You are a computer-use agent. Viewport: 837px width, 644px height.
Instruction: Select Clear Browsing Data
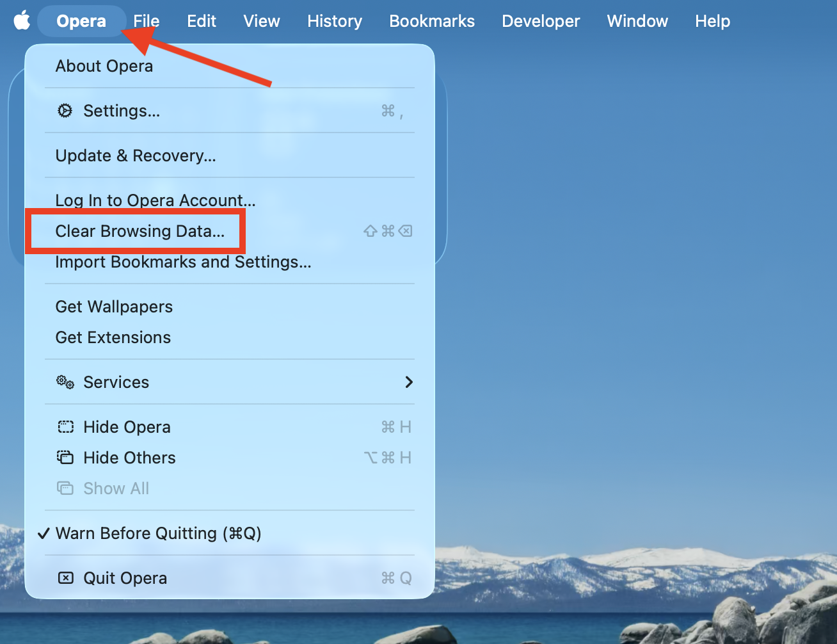click(135, 231)
